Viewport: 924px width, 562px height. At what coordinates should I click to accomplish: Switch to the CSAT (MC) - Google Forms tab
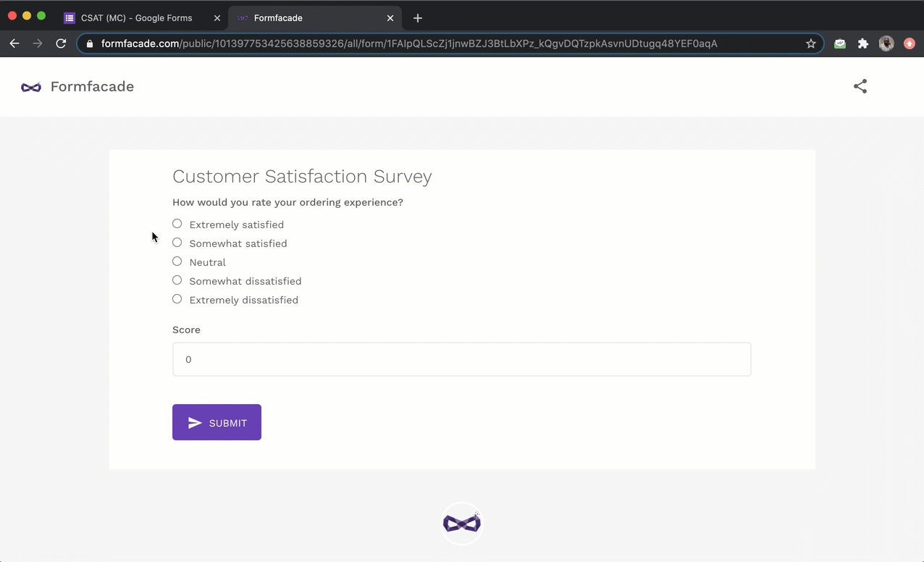[x=141, y=18]
